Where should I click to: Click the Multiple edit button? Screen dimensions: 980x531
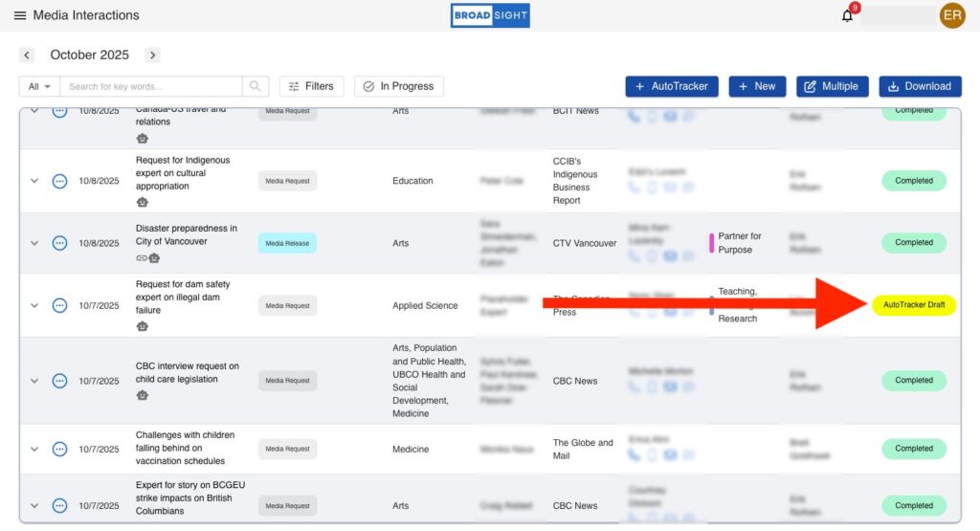[832, 86]
